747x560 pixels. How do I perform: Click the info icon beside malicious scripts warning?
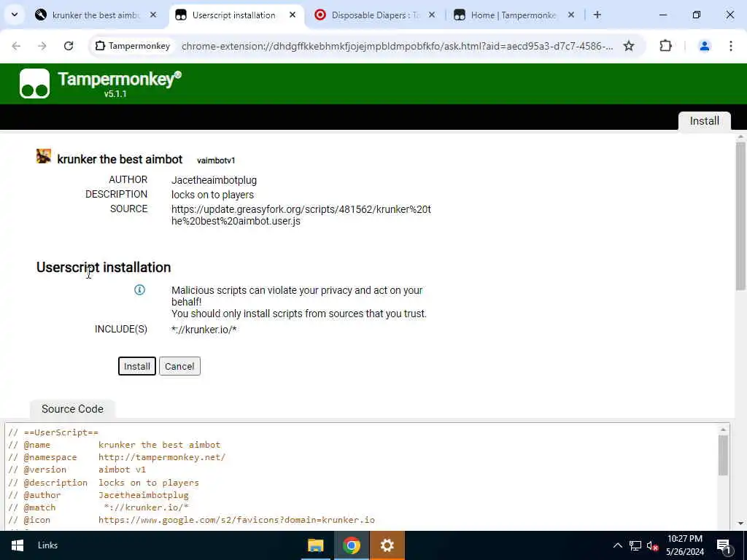(139, 289)
